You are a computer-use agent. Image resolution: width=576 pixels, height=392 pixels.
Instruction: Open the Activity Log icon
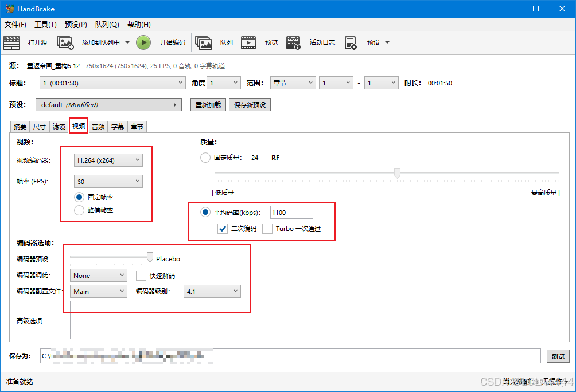coord(293,42)
